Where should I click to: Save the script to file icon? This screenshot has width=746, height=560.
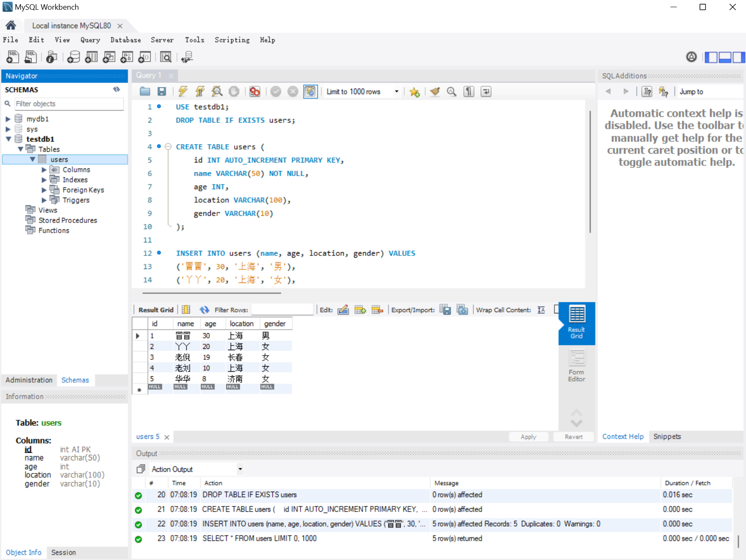point(162,91)
